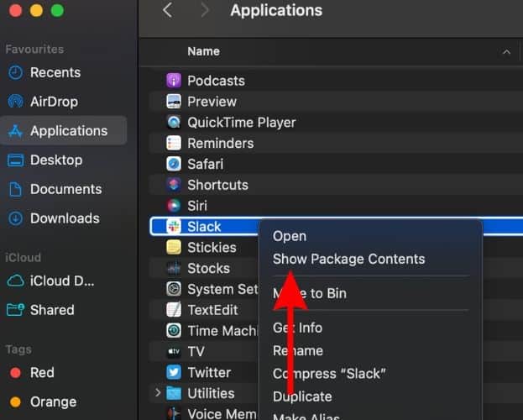
Task: Click the Shortcuts app icon
Action: (x=174, y=185)
